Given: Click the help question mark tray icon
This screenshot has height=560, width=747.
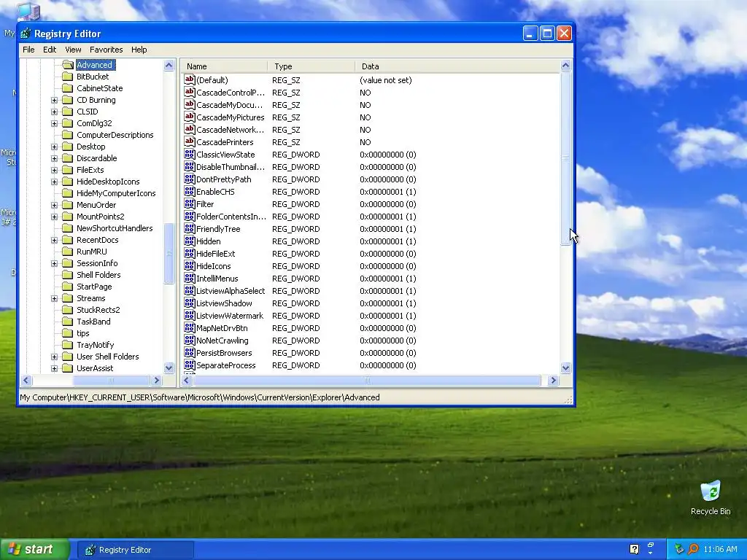Looking at the screenshot, I should pos(634,549).
